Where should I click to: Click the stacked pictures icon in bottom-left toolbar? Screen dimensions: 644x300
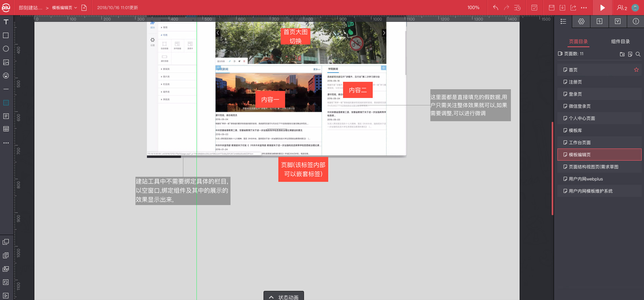coord(6,269)
